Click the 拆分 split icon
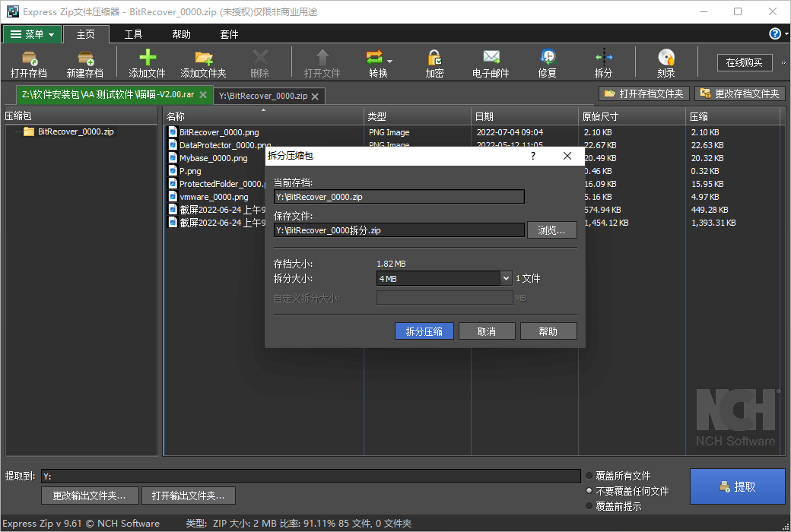 point(603,58)
